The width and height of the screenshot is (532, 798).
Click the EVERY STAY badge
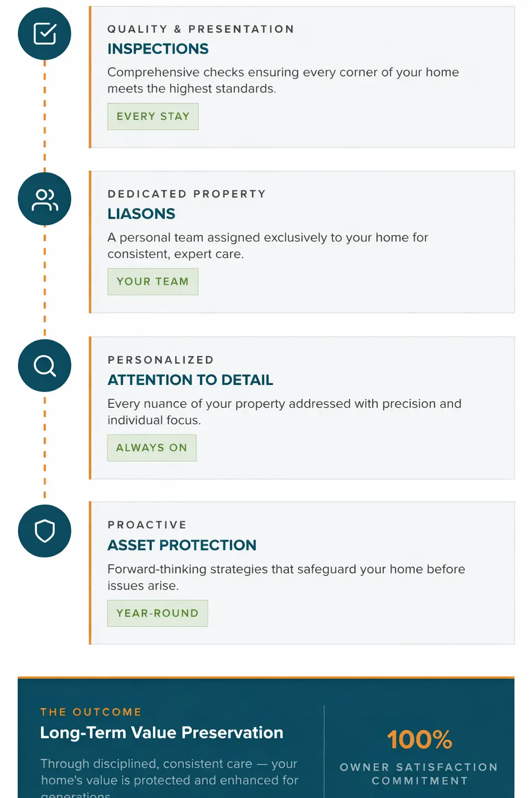(x=153, y=116)
